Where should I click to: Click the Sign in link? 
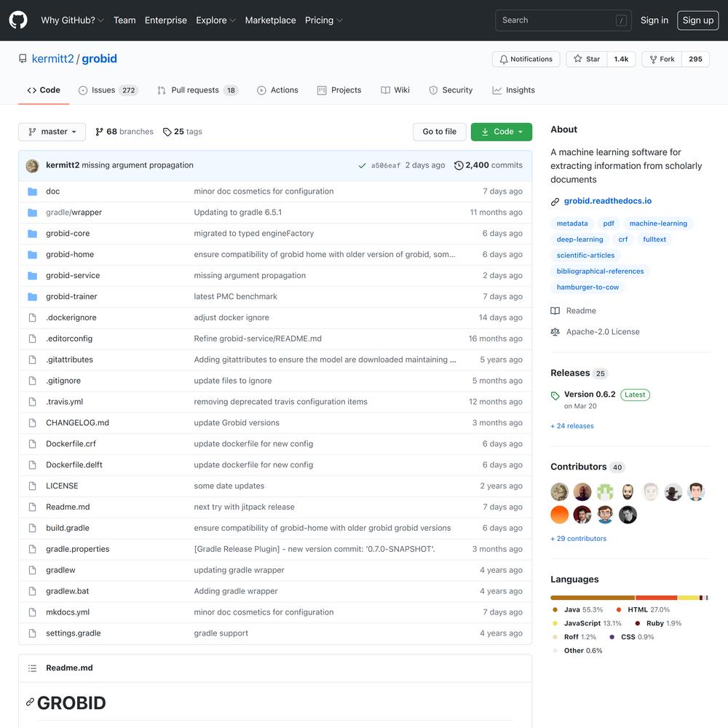[654, 20]
